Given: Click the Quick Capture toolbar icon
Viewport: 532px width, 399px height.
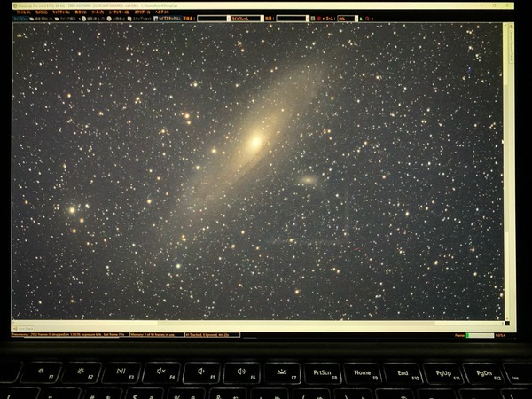Looking at the screenshot, I should pyautogui.click(x=57, y=19).
